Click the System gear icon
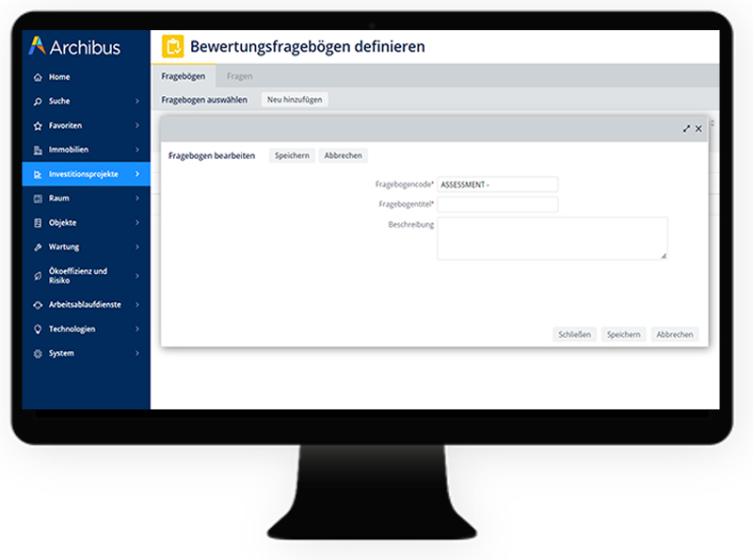 (38, 354)
